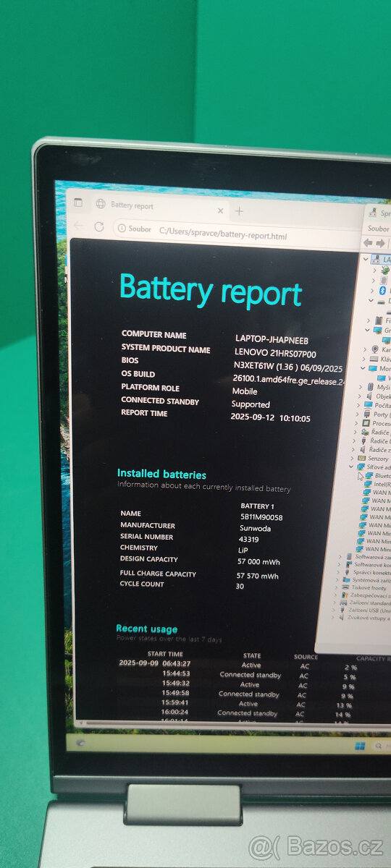This screenshot has height=868, width=391.
Task: Click design capacity 57 000 mWh
Action: click(x=258, y=562)
